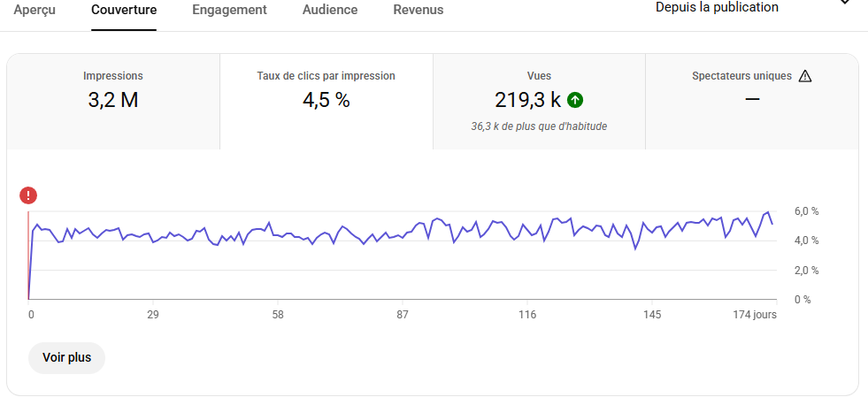Click the Voir plus button
The image size is (868, 405).
pyautogui.click(x=66, y=358)
